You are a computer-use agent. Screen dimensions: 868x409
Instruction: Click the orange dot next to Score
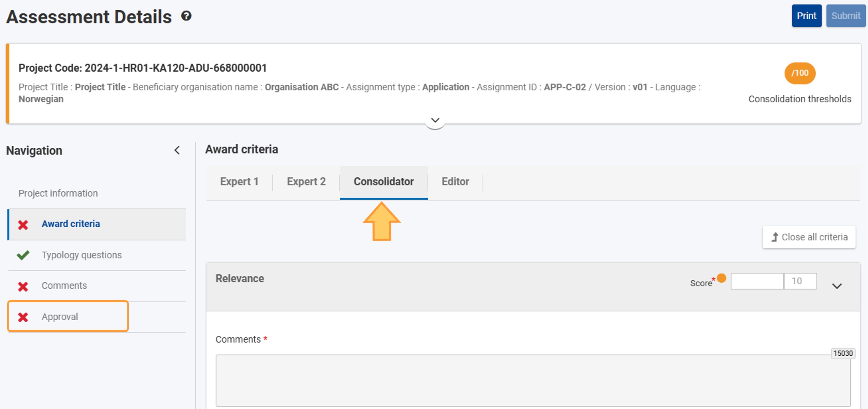click(721, 278)
